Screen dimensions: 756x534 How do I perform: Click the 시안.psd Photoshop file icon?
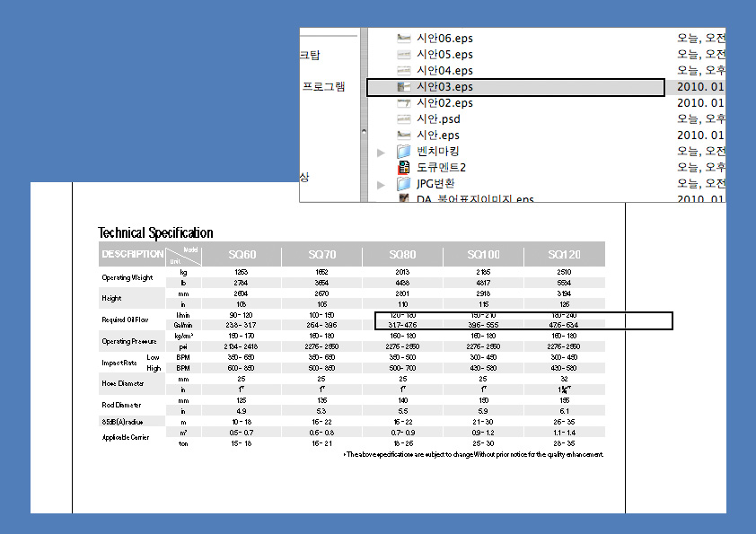[x=403, y=119]
